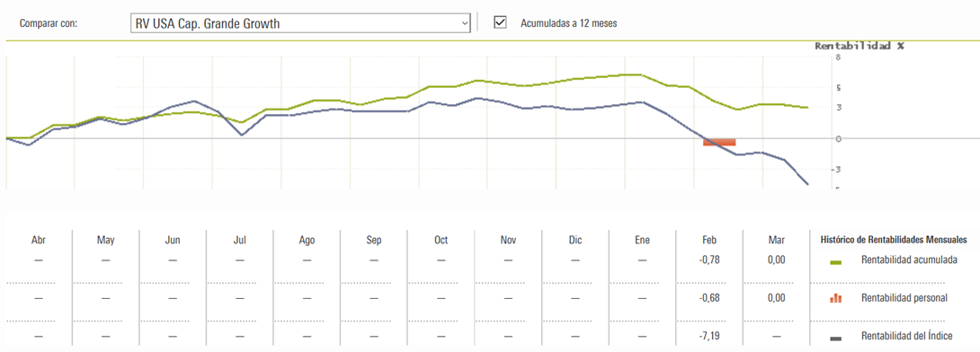This screenshot has height=352, width=980.
Task: Click the end of the green accumulated line
Action: coord(807,108)
